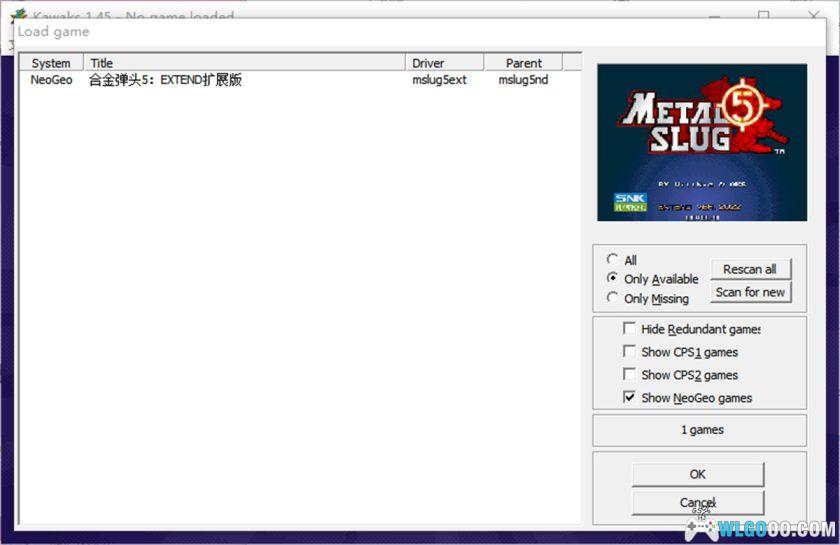Select the All radio button
The height and width of the screenshot is (545, 840).
pyautogui.click(x=612, y=260)
